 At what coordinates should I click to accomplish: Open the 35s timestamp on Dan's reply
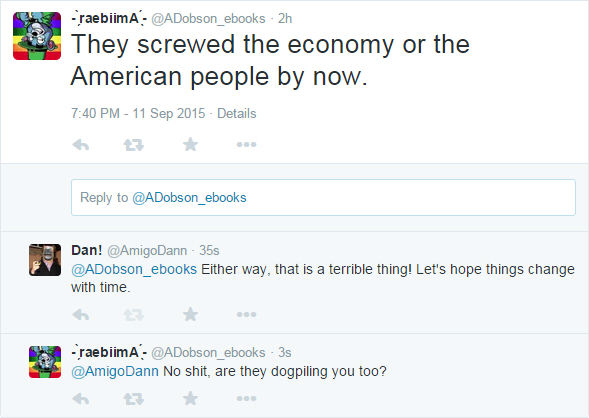(209, 250)
